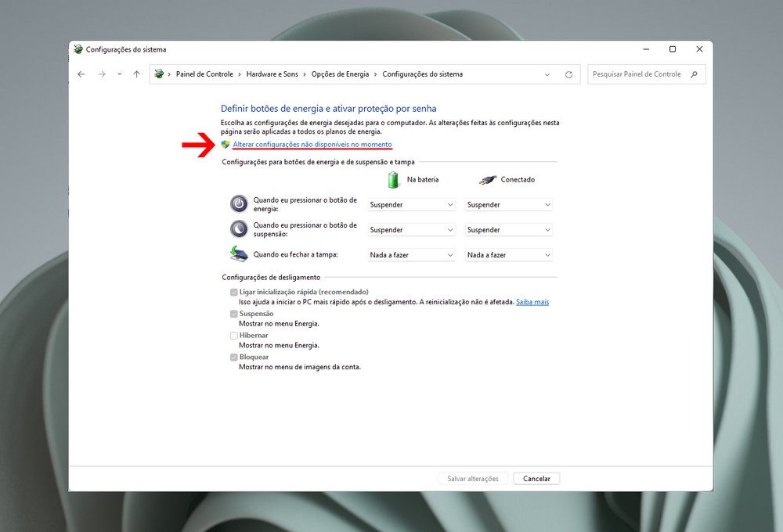Image resolution: width=783 pixels, height=532 pixels.
Task: Click the forward navigation arrow
Action: [101, 74]
